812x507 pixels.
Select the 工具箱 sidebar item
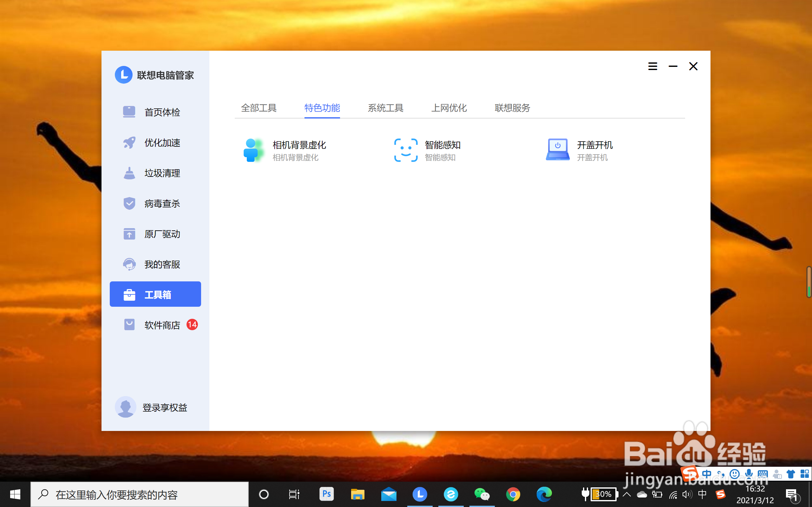pyautogui.click(x=155, y=294)
